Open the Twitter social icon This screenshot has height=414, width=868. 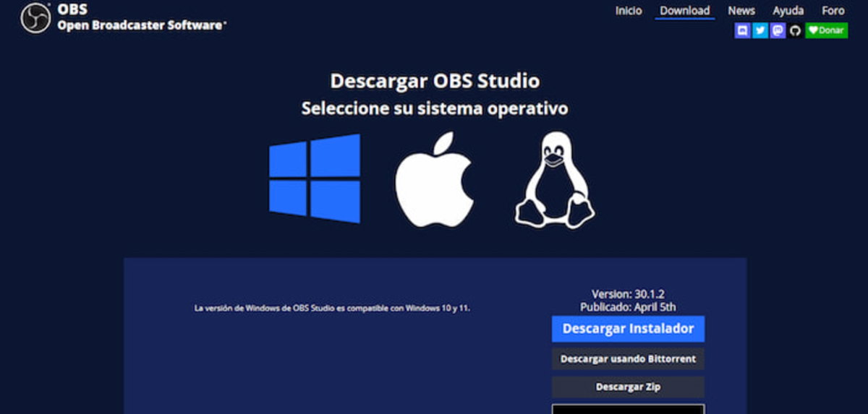click(x=760, y=30)
